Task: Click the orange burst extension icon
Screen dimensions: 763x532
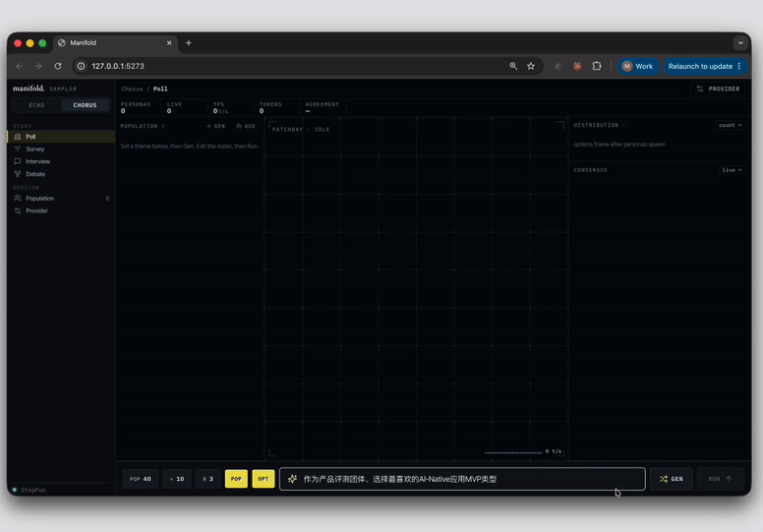Action: pyautogui.click(x=577, y=66)
